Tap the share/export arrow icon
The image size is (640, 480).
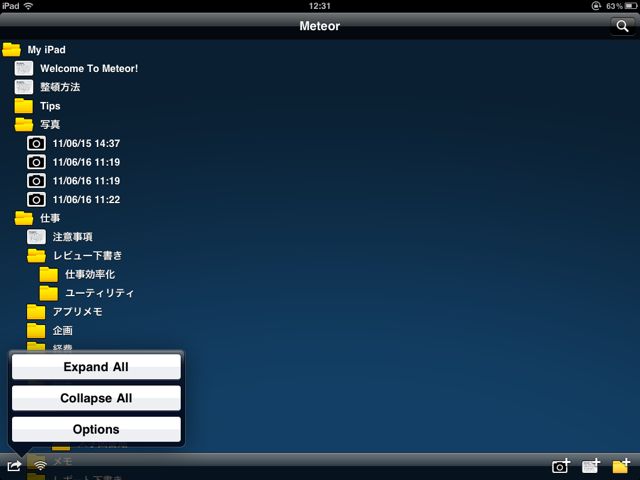[14, 465]
